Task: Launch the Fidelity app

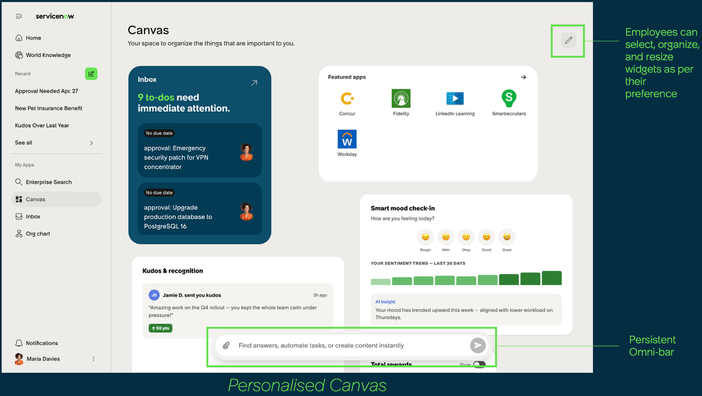Action: point(401,103)
